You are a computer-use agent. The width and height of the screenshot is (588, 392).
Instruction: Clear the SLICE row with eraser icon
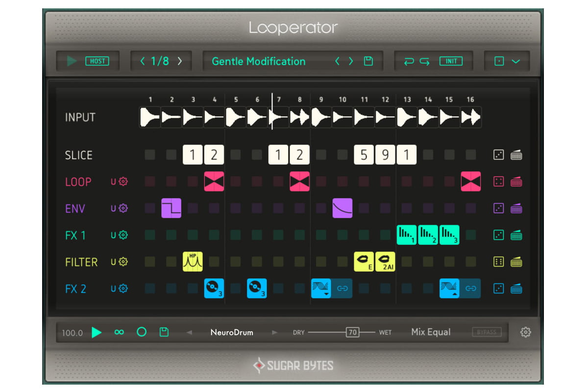pyautogui.click(x=516, y=155)
